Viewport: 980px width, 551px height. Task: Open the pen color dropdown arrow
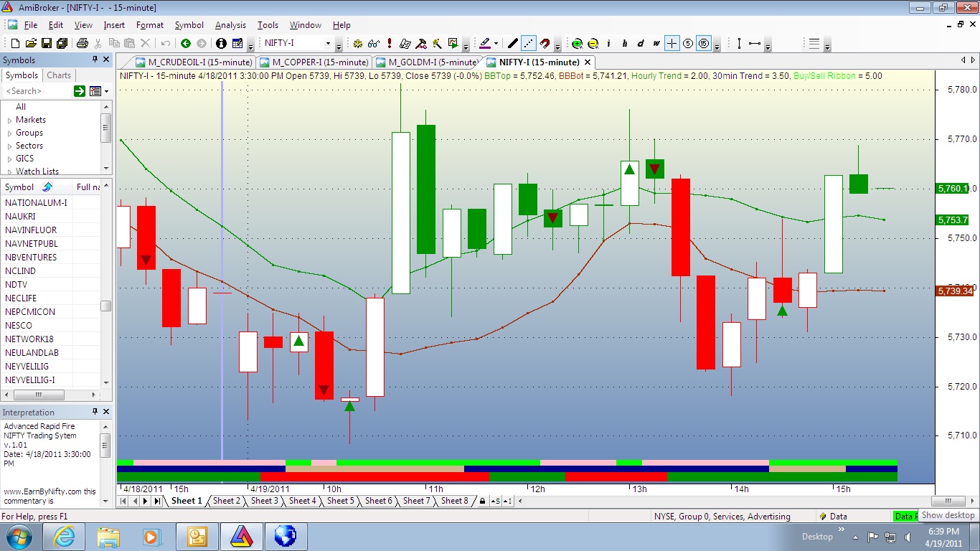point(496,43)
